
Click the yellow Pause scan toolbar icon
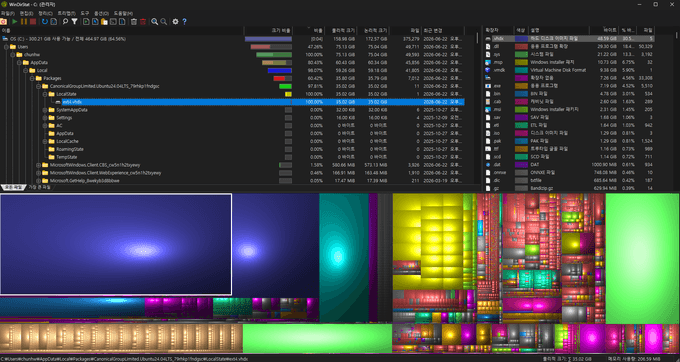point(24,21)
